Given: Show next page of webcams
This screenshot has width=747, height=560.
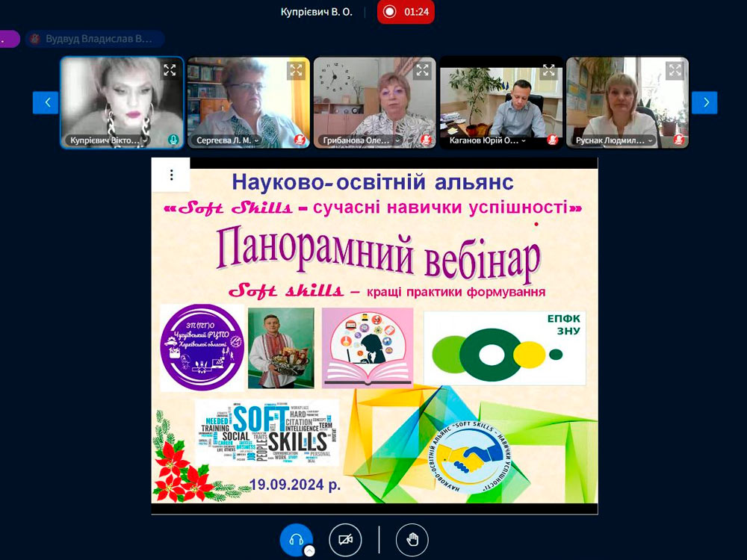Looking at the screenshot, I should (x=704, y=102).
